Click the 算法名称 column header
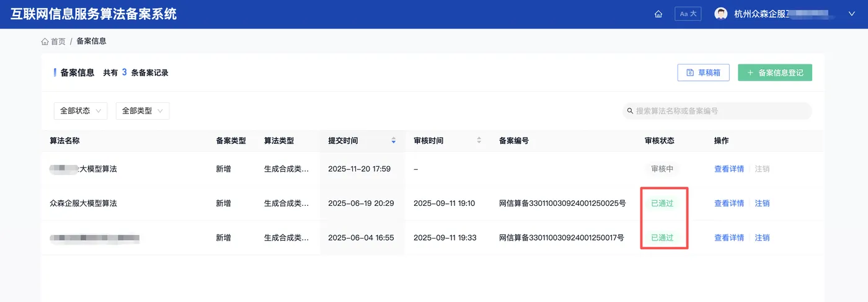868x302 pixels. [64, 141]
